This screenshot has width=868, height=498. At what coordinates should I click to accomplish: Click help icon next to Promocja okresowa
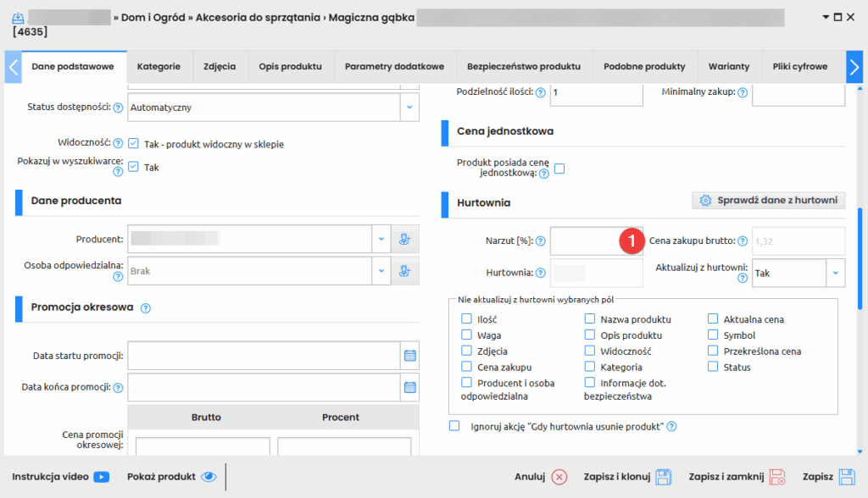tap(145, 308)
